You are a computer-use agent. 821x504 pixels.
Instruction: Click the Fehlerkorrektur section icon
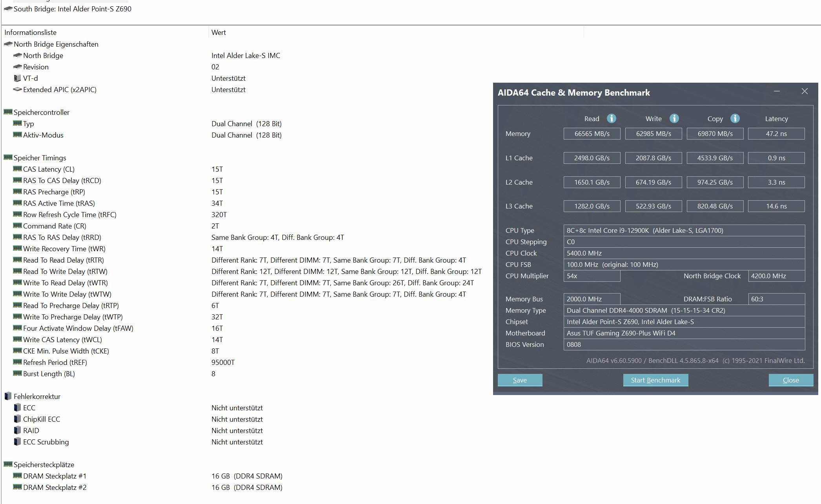coord(8,396)
